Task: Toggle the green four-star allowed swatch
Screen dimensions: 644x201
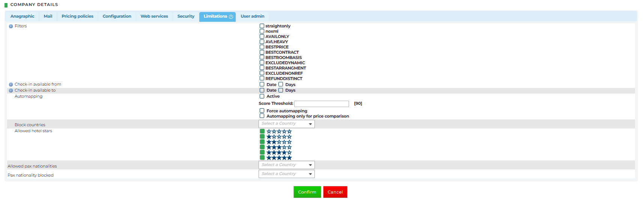Action: pyautogui.click(x=262, y=153)
